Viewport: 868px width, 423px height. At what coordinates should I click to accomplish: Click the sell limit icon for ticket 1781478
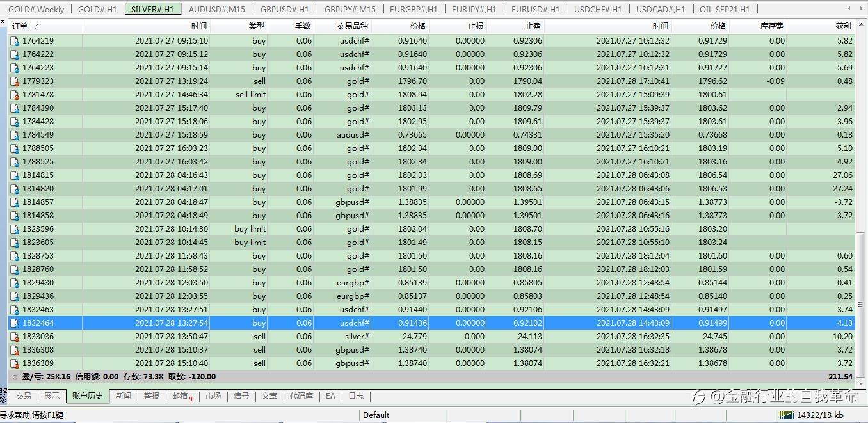pos(15,95)
